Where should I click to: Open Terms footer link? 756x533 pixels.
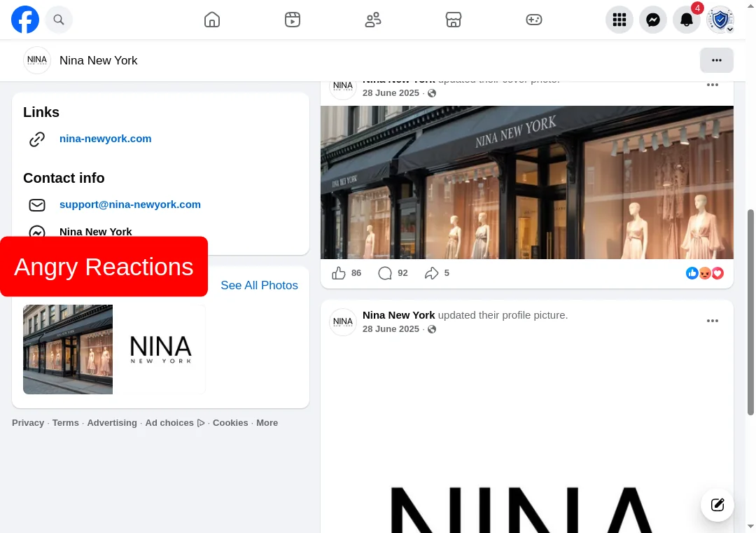pyautogui.click(x=66, y=423)
